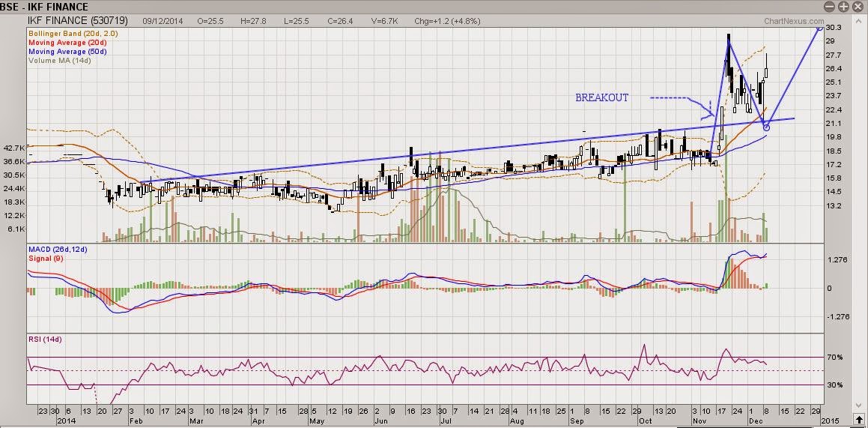Click the volume axis label '6.1K'

[x=16, y=229]
